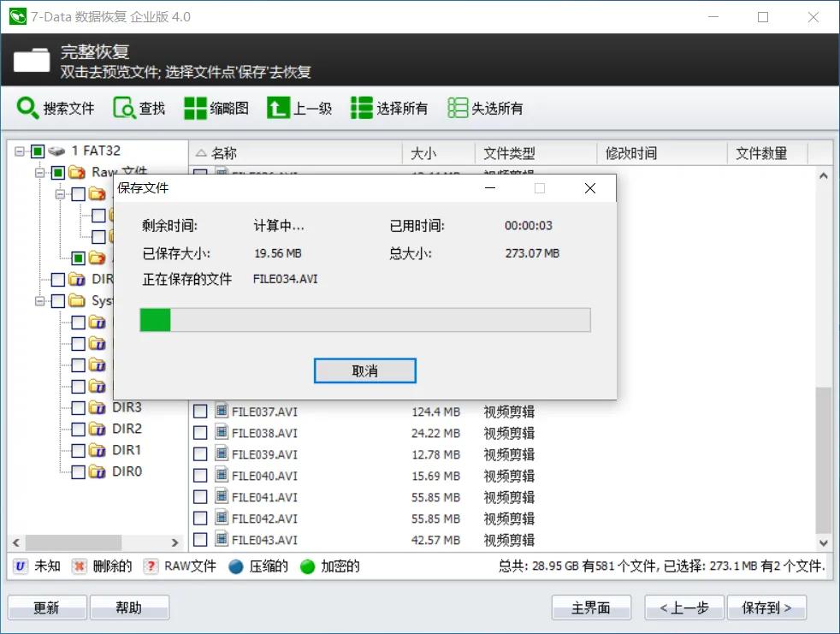Go up one level with 上一级

click(299, 109)
